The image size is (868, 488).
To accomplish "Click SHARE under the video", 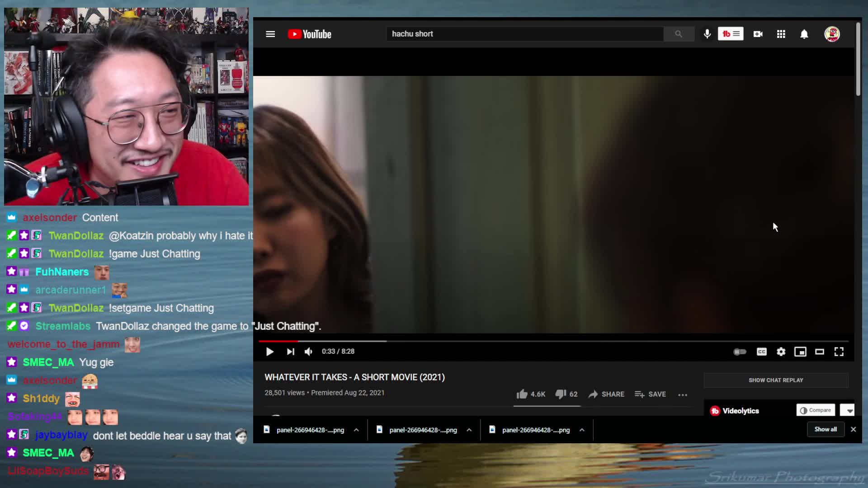I will [606, 394].
